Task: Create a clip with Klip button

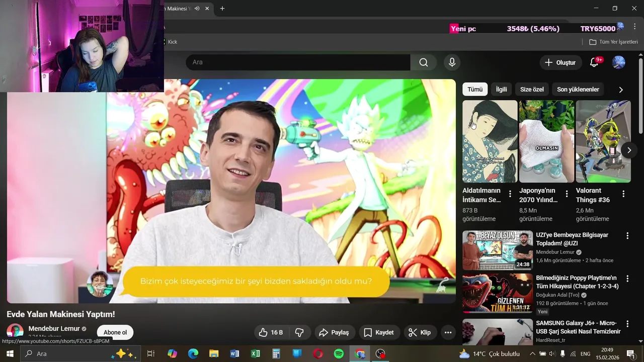Action: pyautogui.click(x=420, y=332)
